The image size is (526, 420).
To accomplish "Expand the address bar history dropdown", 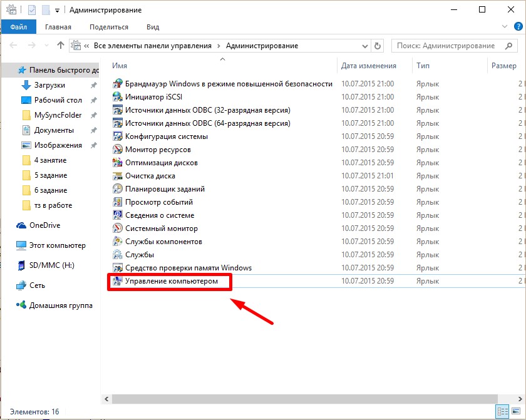I will [x=365, y=46].
